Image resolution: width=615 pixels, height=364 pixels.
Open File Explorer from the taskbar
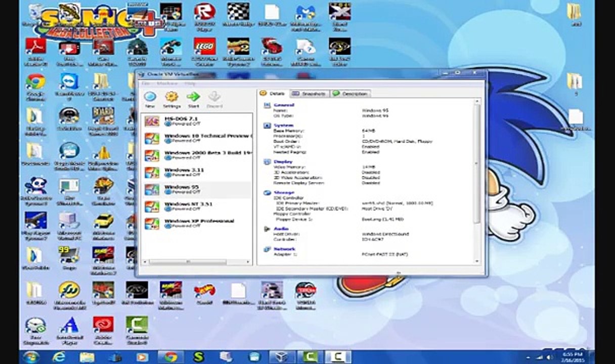click(x=87, y=357)
